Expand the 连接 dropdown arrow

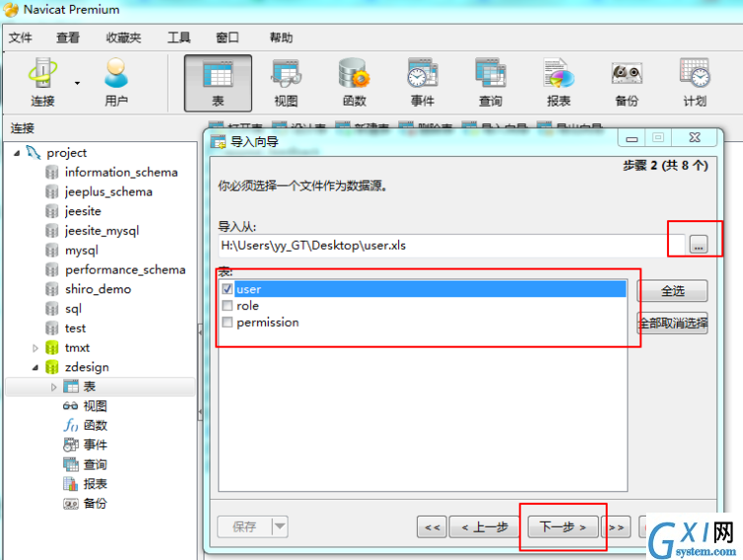pos(77,83)
